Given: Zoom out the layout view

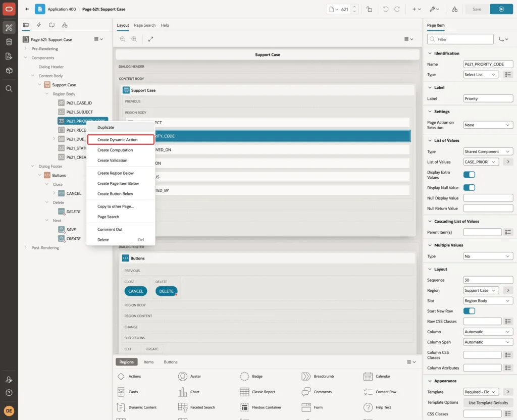Looking at the screenshot, I should click(x=123, y=39).
